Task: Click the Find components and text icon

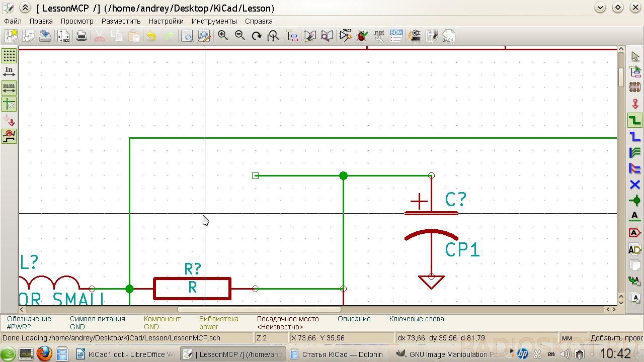Action: 187,36
